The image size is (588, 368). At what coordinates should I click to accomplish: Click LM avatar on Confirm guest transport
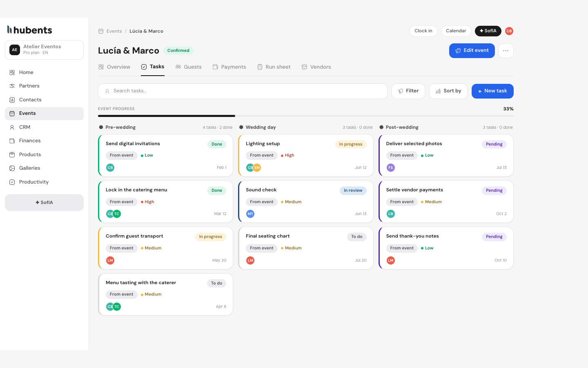pyautogui.click(x=110, y=260)
